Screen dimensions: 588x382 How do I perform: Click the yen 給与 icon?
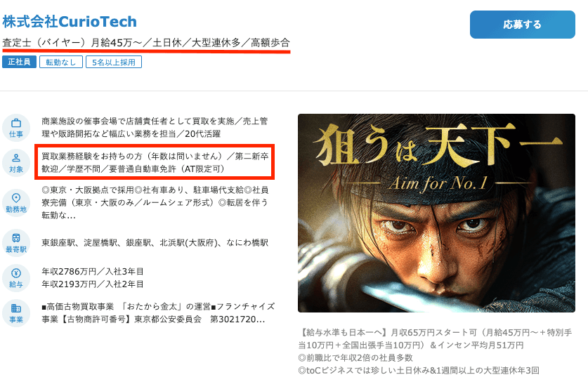click(16, 278)
